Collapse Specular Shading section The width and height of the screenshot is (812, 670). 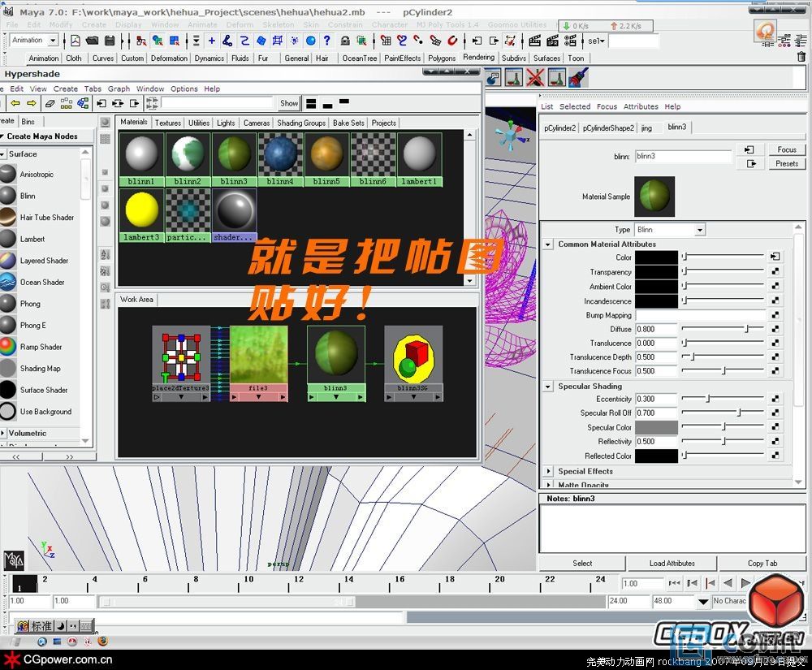tap(548, 387)
